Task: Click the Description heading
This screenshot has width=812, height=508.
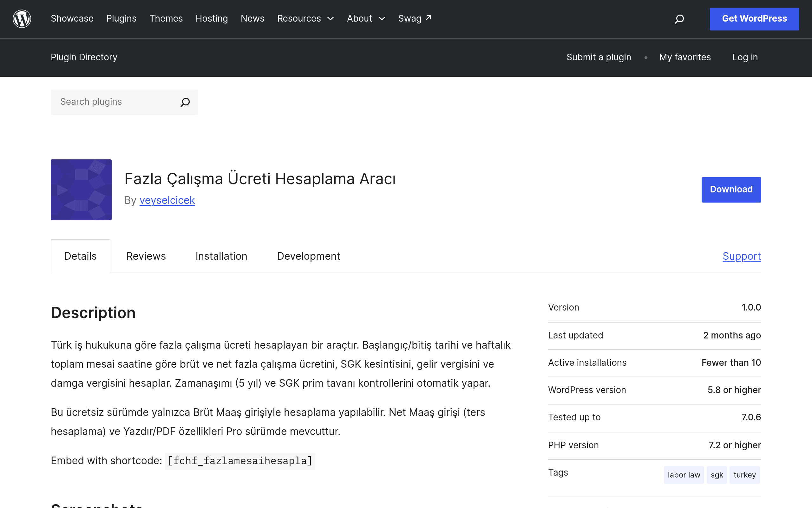Action: click(93, 312)
